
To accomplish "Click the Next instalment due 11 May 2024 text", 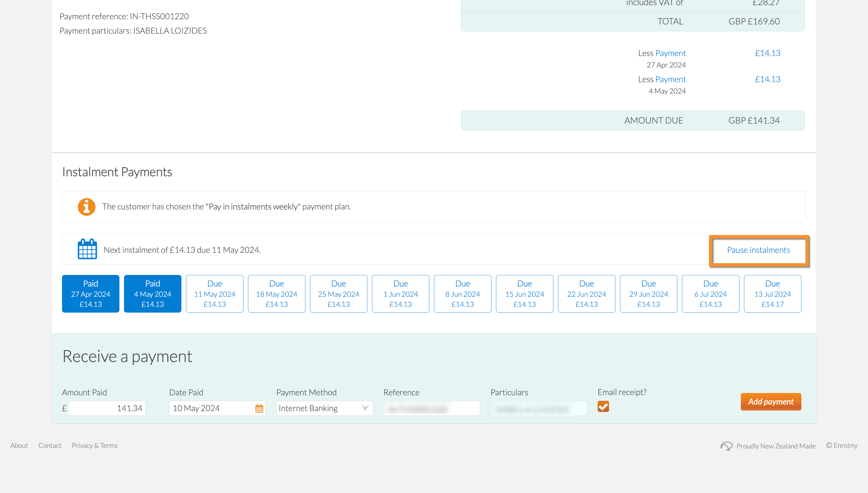I will (x=182, y=250).
